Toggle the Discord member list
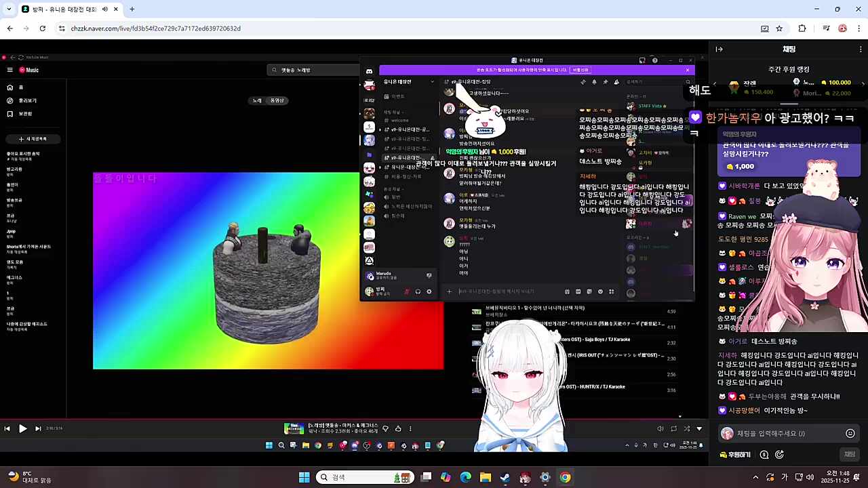The height and width of the screenshot is (488, 868). pos(616,82)
